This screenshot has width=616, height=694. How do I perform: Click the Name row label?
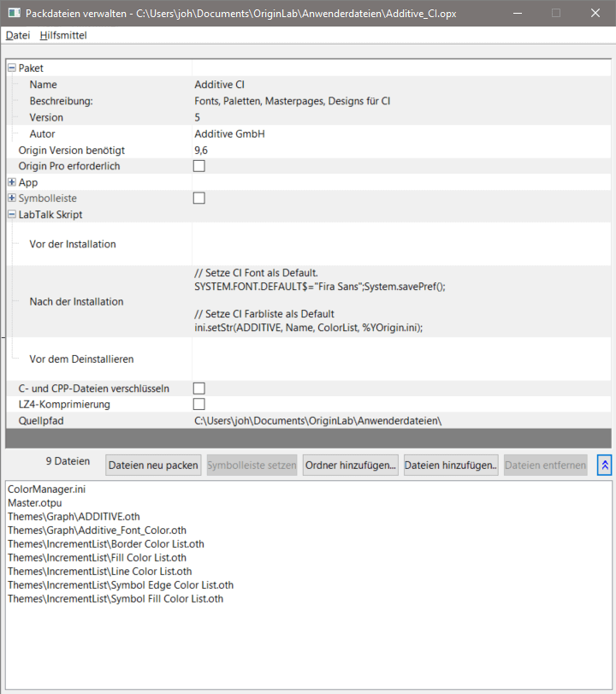click(x=44, y=85)
